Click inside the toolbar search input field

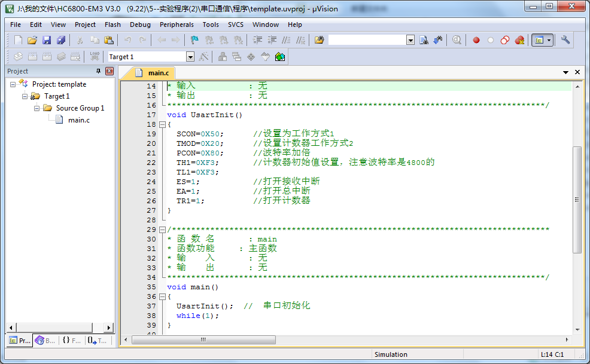[367, 40]
